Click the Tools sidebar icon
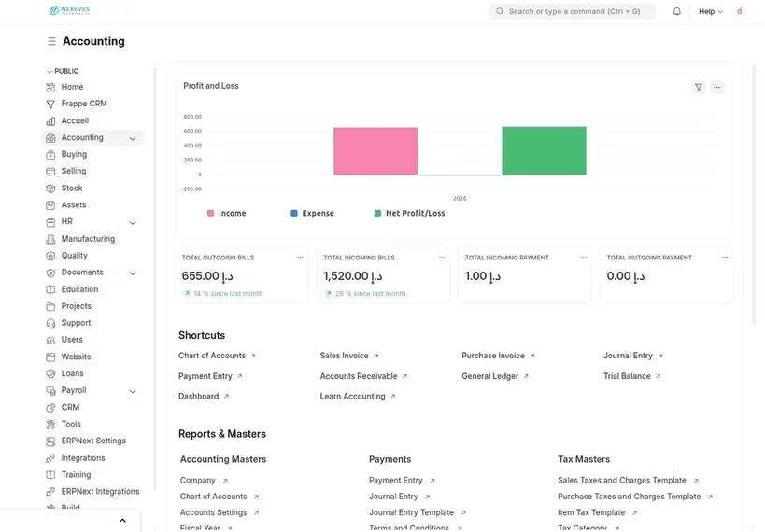This screenshot has height=532, width=765. tap(50, 425)
